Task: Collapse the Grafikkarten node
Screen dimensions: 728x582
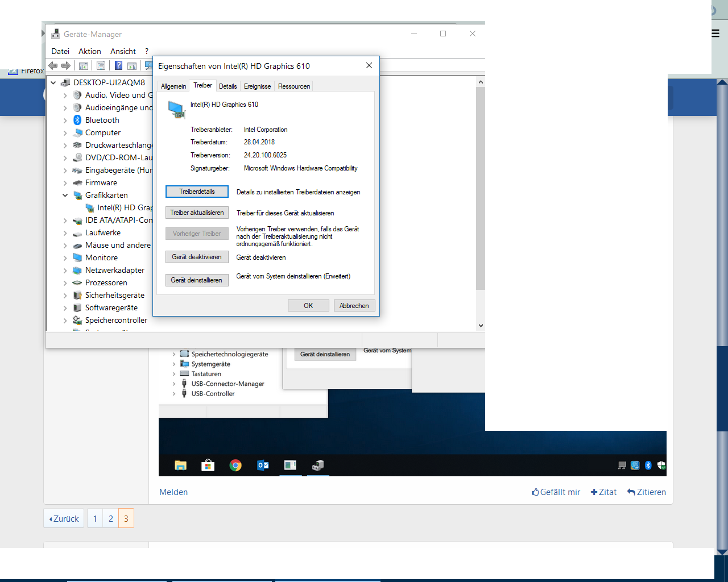Action: click(x=65, y=195)
